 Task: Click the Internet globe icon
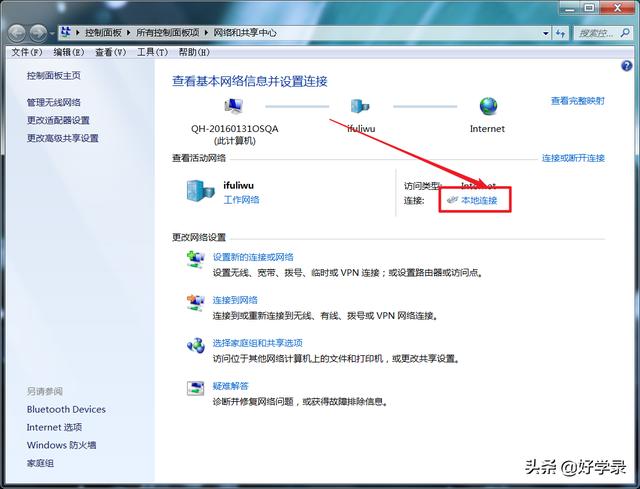click(x=488, y=106)
